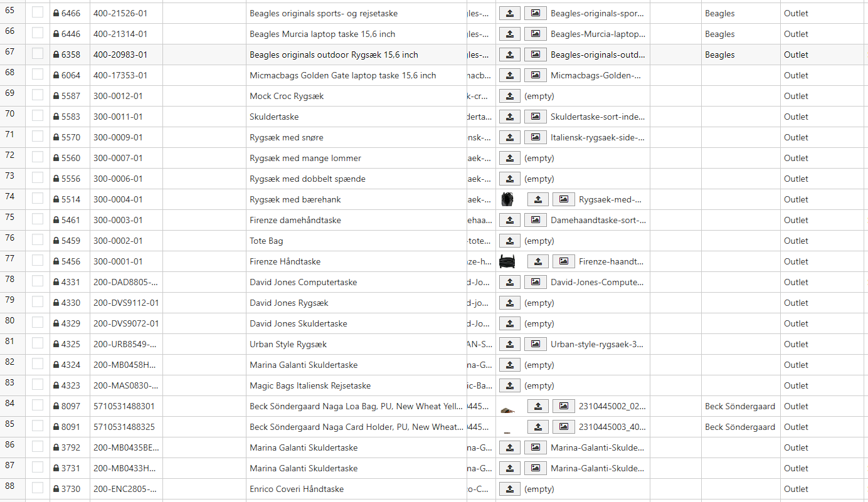Tick the Urban Style Rygsæk row checkbox
Viewport: 868px width, 502px height.
click(38, 343)
